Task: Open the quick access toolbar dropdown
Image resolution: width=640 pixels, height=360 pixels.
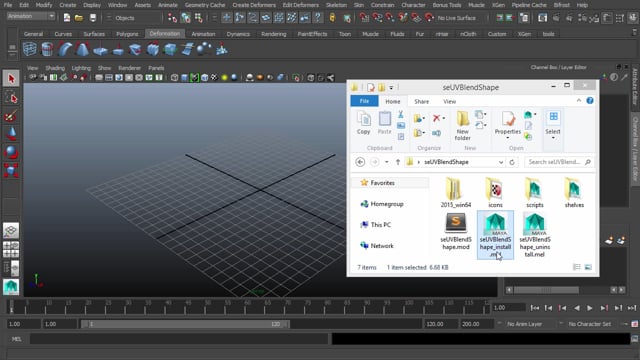Action: (391, 87)
